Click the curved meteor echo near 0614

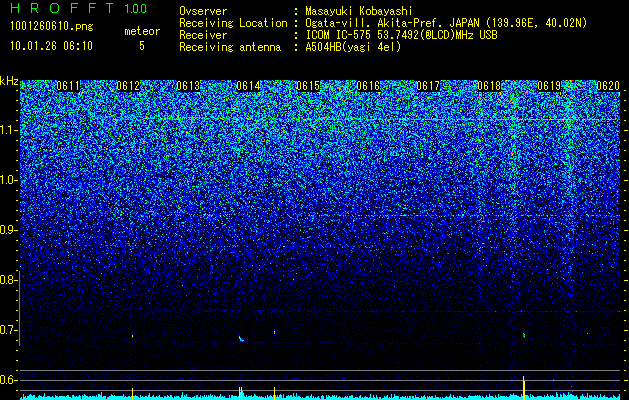point(241,338)
